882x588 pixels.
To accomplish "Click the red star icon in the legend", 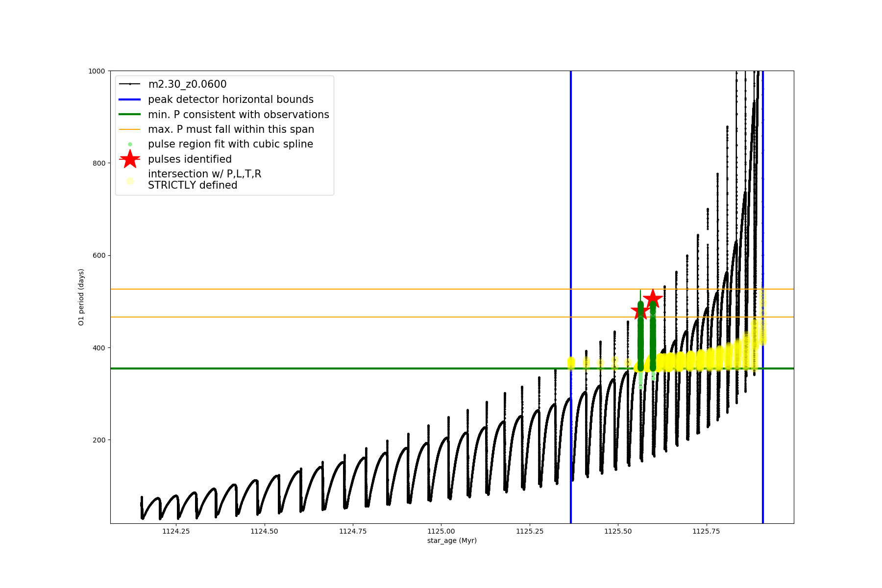I will tap(130, 159).
